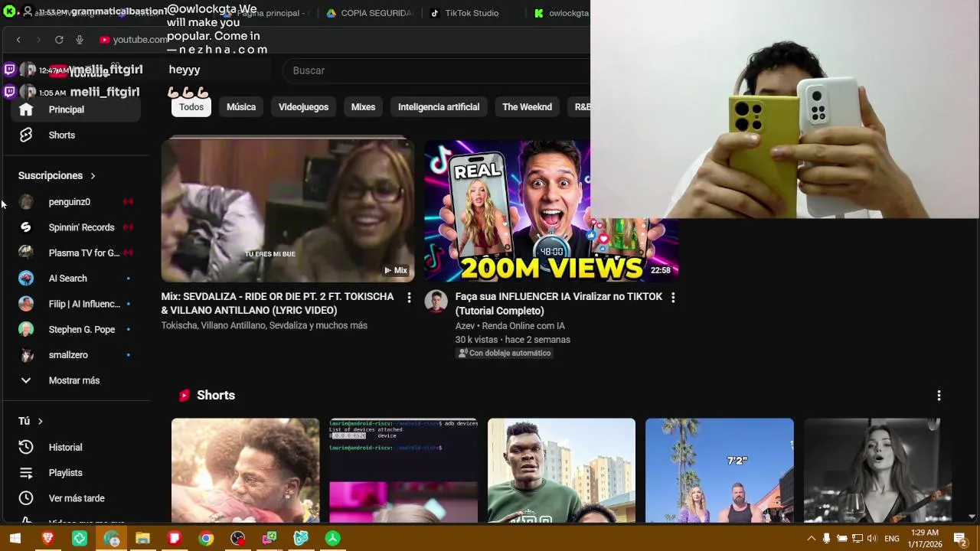Launch Brave browser from taskbar
Image resolution: width=980 pixels, height=551 pixels.
pos(47,539)
